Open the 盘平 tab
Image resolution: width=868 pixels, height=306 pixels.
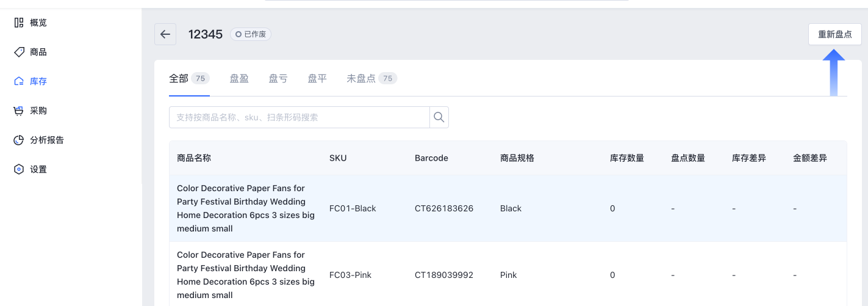[x=317, y=78]
